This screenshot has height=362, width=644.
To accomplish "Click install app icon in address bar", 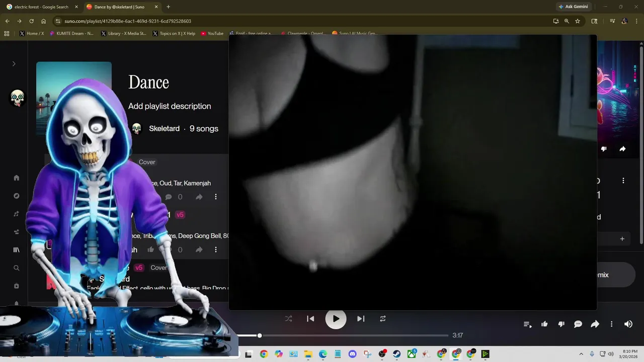I will point(556,21).
